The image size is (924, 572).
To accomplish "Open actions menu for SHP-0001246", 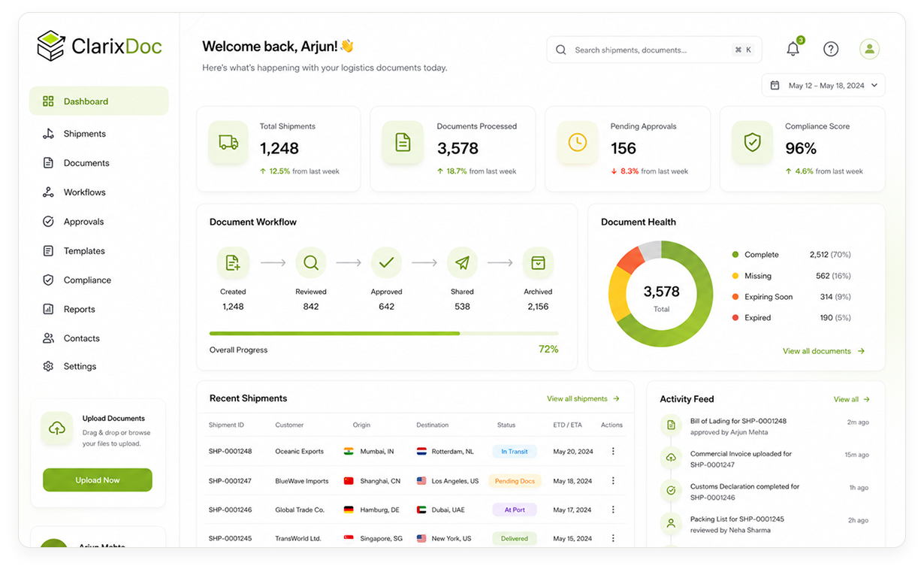I will [613, 510].
